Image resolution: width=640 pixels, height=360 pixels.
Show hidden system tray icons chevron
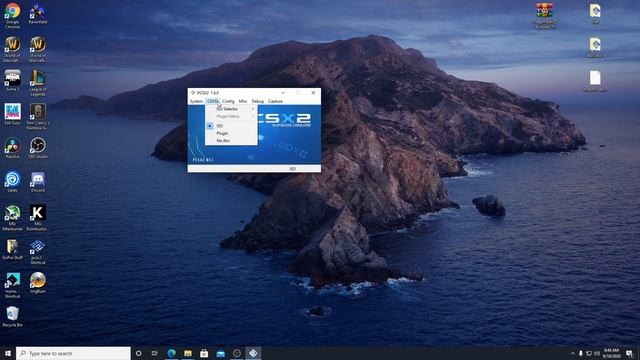pos(573,353)
